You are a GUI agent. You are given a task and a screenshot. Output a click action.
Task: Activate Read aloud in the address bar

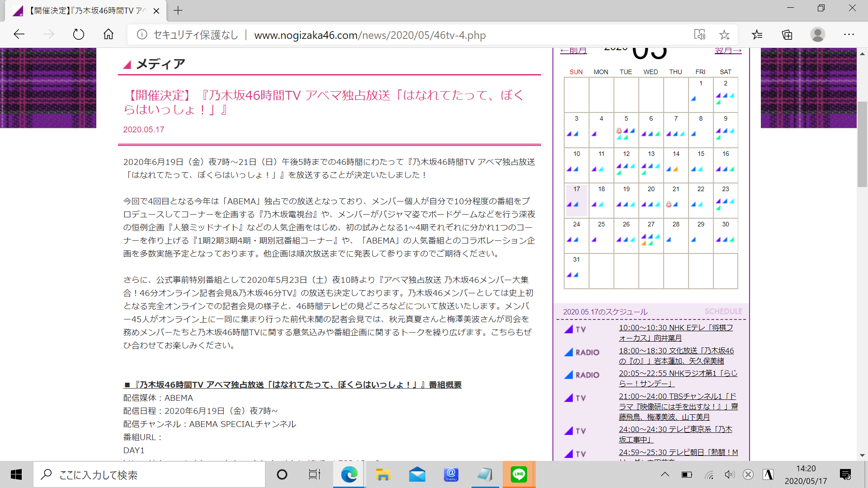pyautogui.click(x=699, y=35)
